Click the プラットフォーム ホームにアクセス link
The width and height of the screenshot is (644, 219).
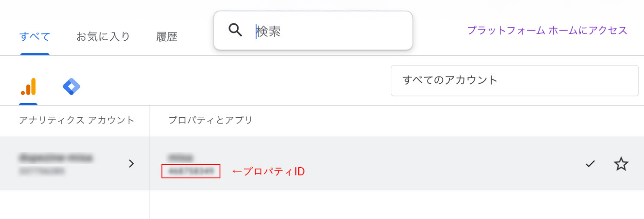(547, 31)
